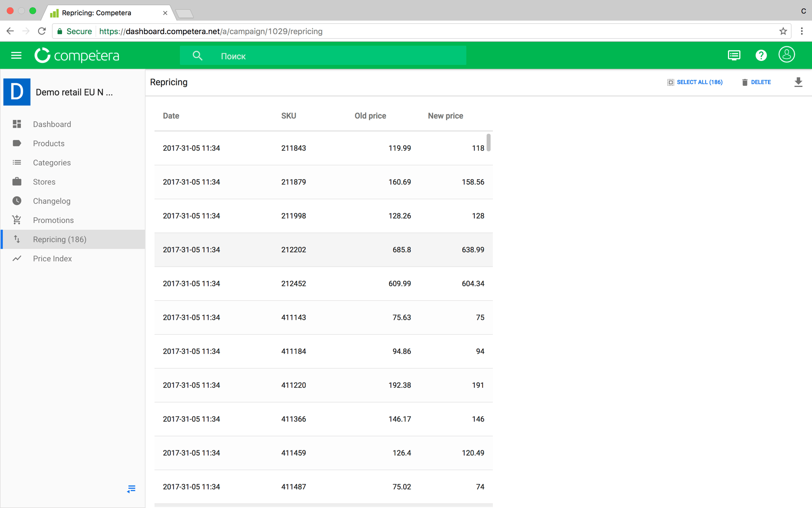Open Changelog in the sidebar
Viewport: 812px width, 508px height.
tap(52, 201)
